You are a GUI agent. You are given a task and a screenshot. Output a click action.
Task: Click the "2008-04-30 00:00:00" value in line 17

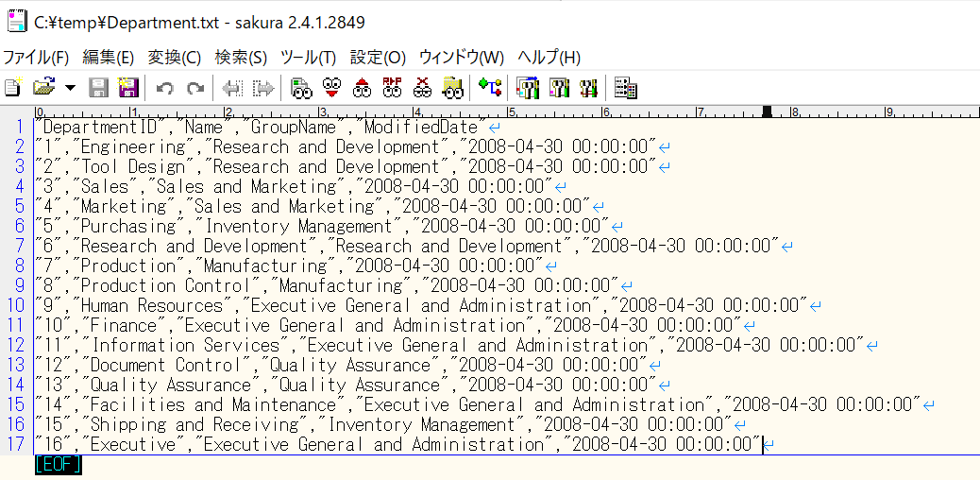[x=662, y=444]
